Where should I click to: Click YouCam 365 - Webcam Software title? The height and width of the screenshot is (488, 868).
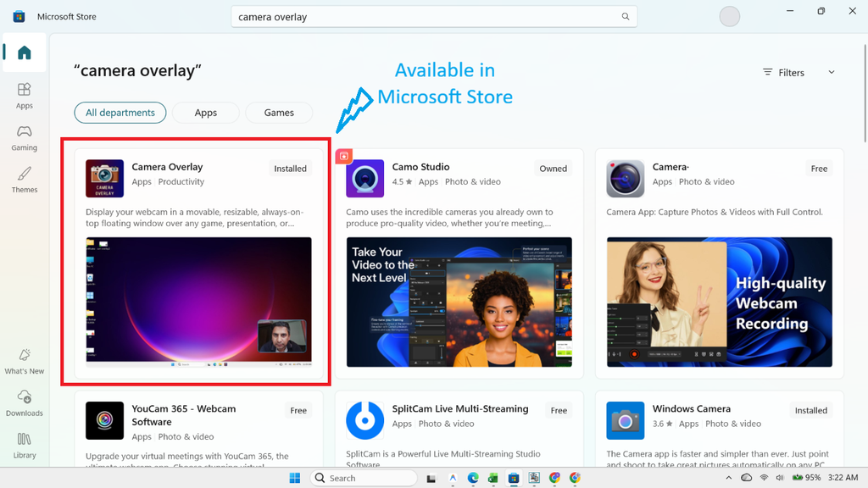coord(184,415)
